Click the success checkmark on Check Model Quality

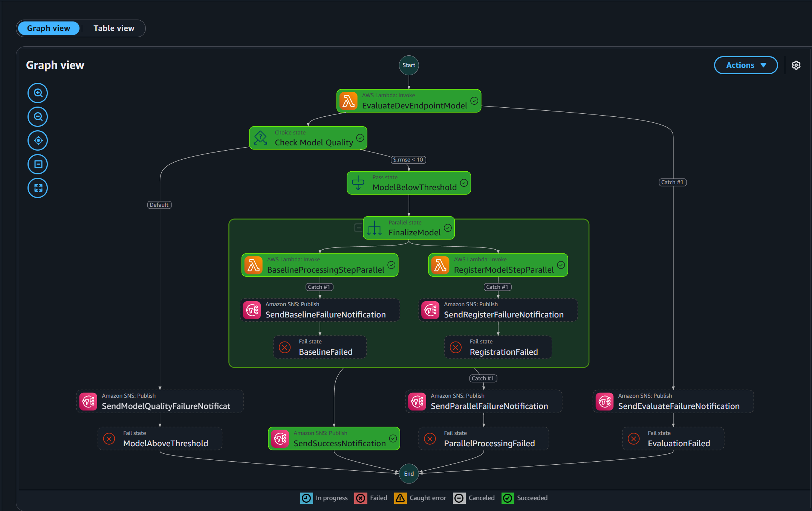360,138
